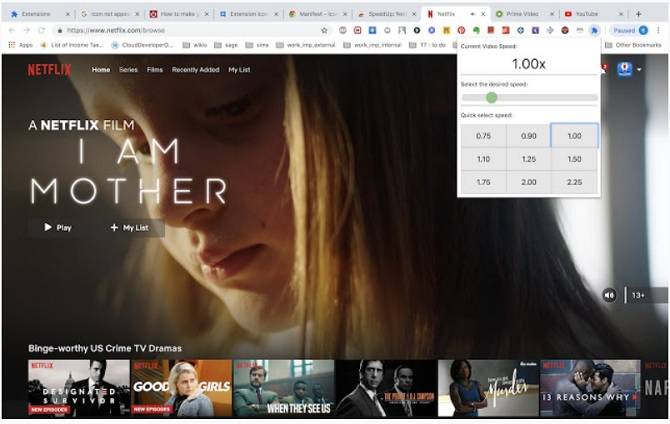Open the Other Bookmarks folder
This screenshot has width=670, height=424.
[635, 45]
